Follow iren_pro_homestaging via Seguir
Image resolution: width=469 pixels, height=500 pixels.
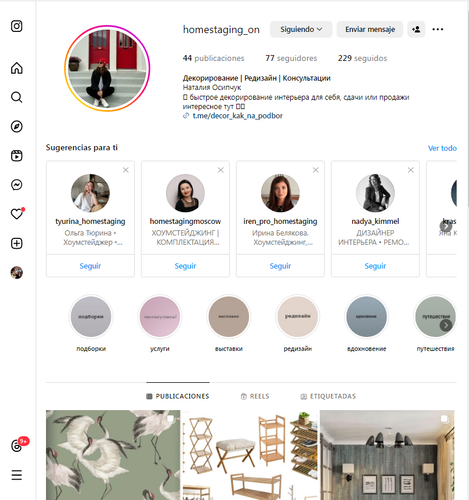point(280,266)
